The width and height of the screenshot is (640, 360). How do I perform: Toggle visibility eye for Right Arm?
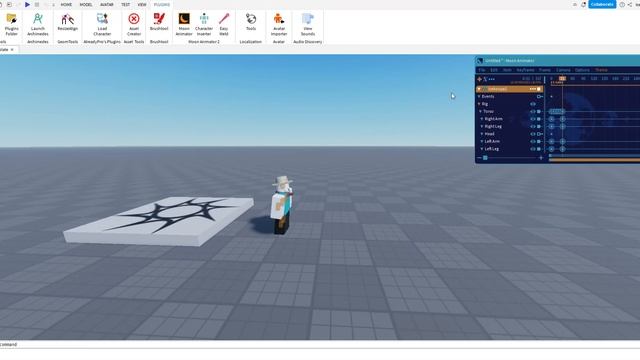[x=533, y=119]
